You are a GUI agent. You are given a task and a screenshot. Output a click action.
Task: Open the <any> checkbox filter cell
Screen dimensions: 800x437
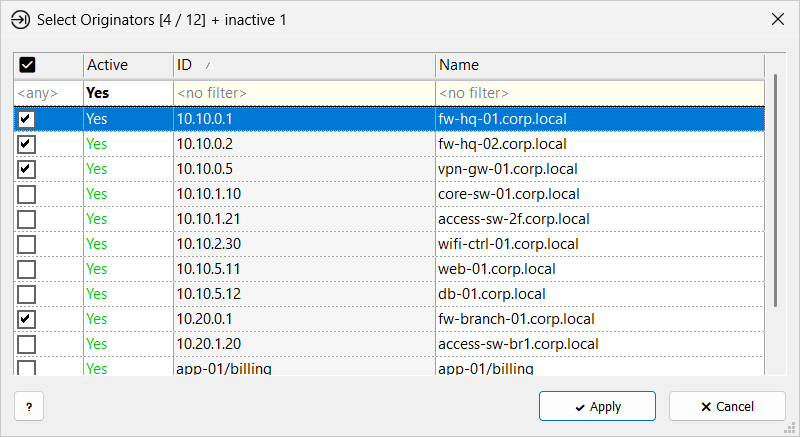click(48, 93)
